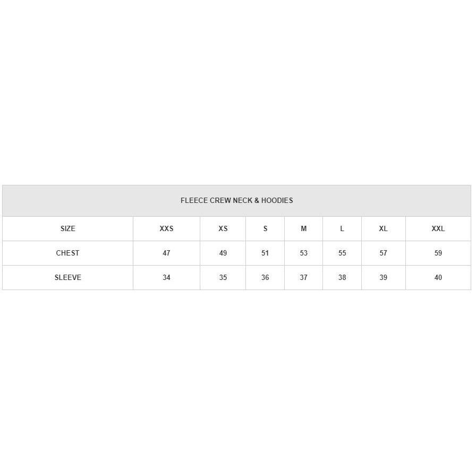The image size is (476, 476).
Task: Click the sleeve value 39 cell
Action: click(383, 278)
